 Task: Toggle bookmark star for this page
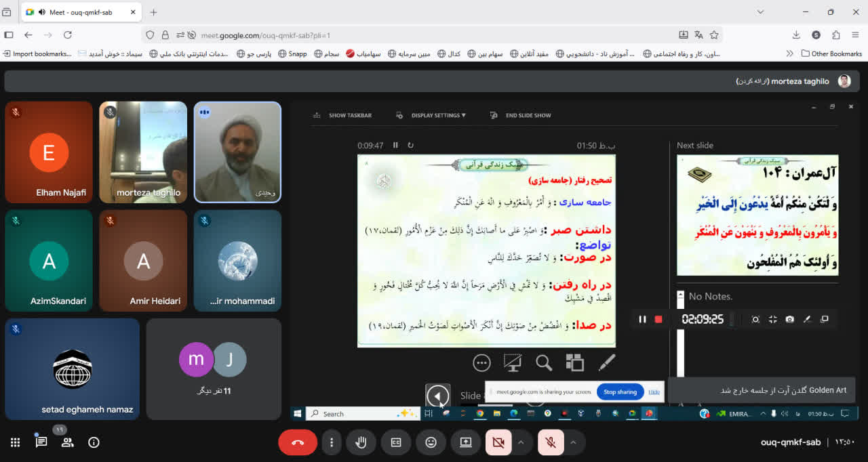click(x=714, y=35)
